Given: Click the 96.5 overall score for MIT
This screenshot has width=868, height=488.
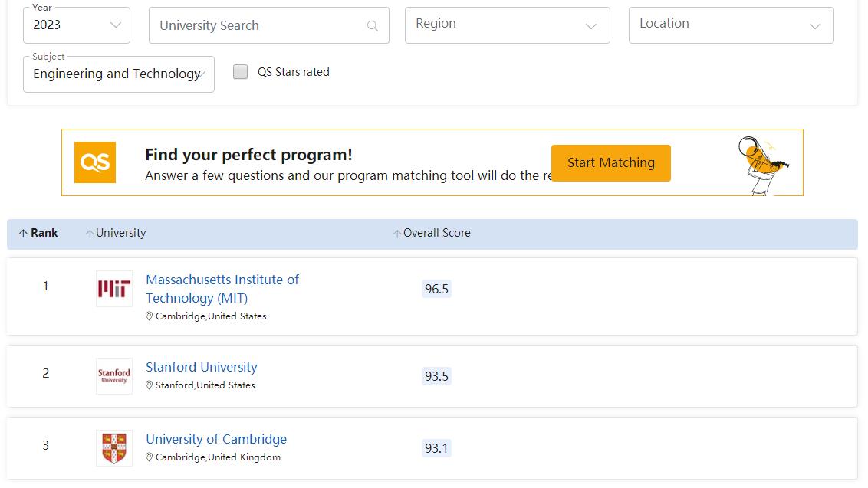Looking at the screenshot, I should pos(436,289).
